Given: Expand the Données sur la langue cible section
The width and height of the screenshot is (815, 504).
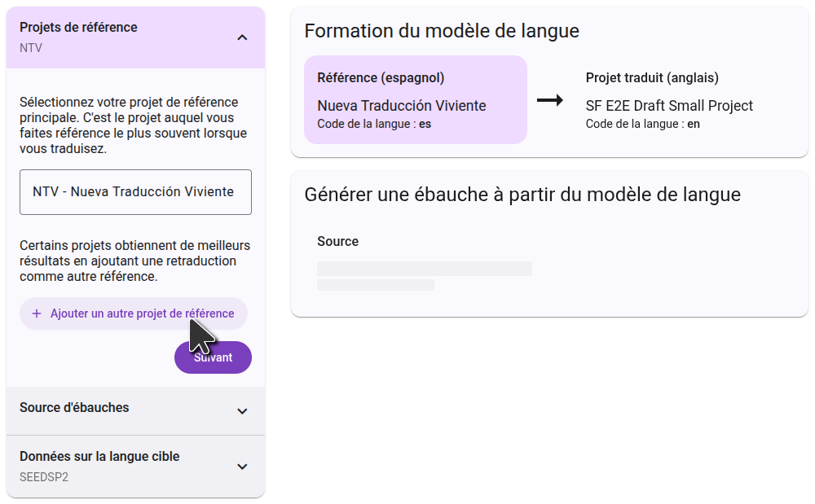Looking at the screenshot, I should pos(122,466).
